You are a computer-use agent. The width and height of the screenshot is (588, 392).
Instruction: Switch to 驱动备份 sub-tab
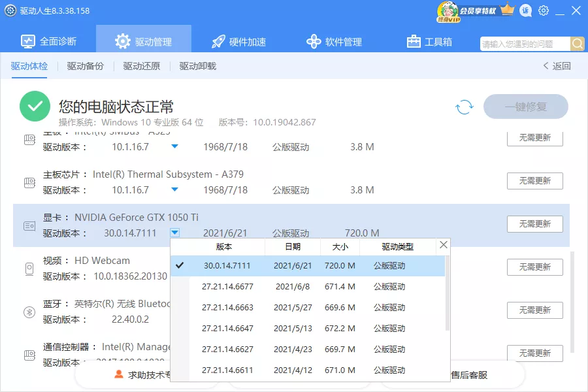coord(86,66)
